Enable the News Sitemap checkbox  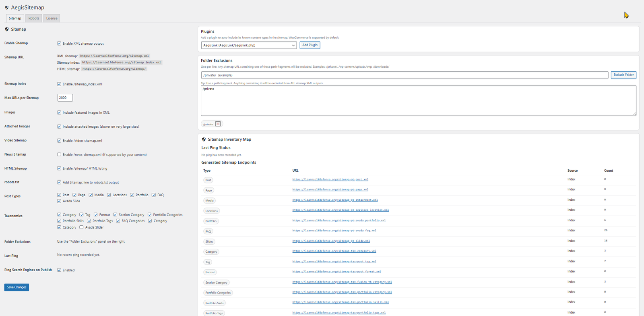pos(59,154)
